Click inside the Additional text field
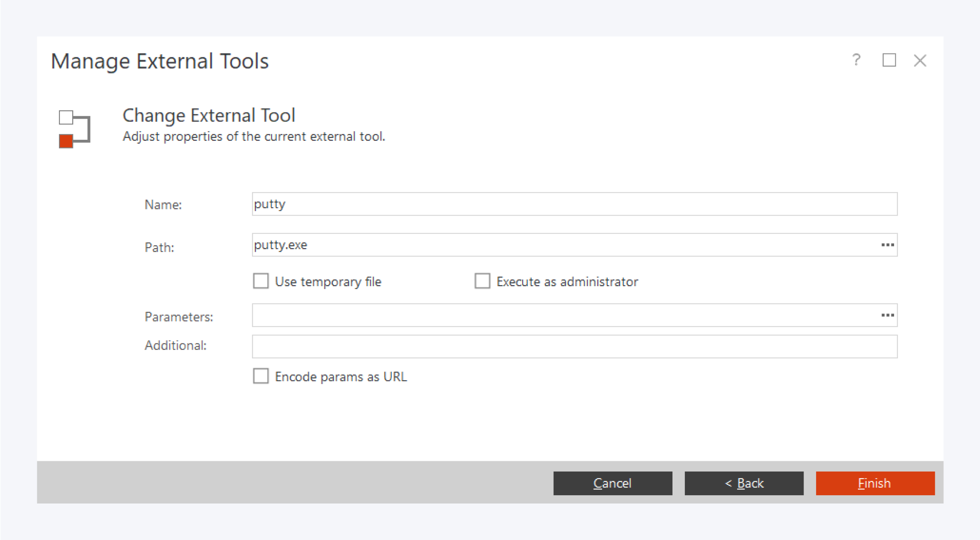Viewport: 980px width, 540px height. pos(574,347)
